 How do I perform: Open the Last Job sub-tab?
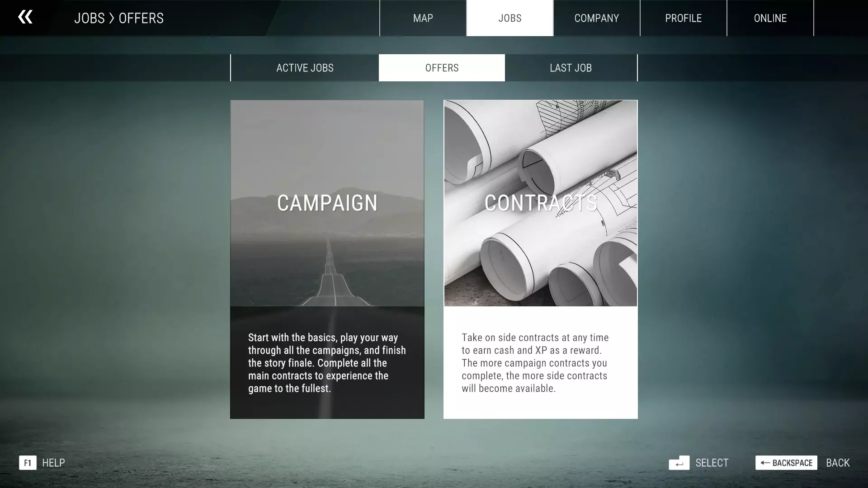click(571, 68)
